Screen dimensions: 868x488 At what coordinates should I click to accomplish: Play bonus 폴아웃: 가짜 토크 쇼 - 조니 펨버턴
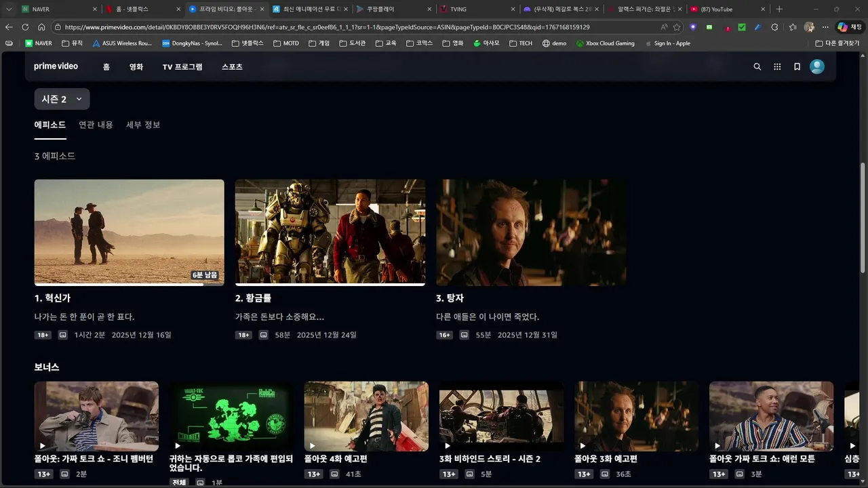tap(96, 416)
